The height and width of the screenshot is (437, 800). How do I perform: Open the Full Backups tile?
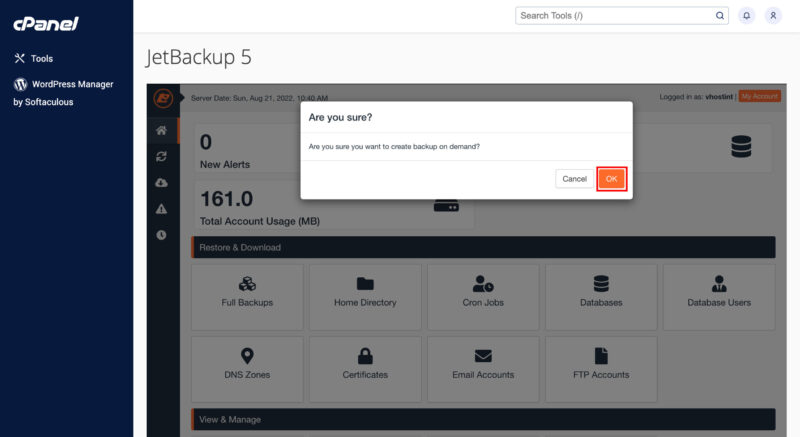coord(247,297)
